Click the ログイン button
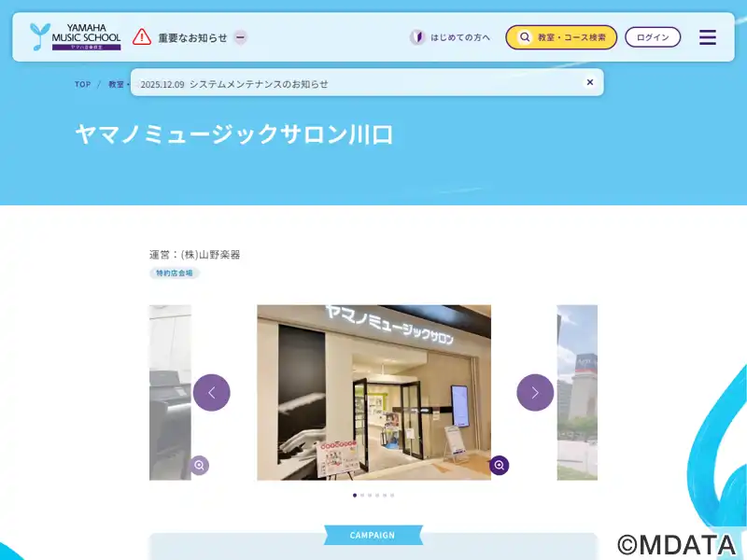Image resolution: width=747 pixels, height=560 pixels. [653, 37]
